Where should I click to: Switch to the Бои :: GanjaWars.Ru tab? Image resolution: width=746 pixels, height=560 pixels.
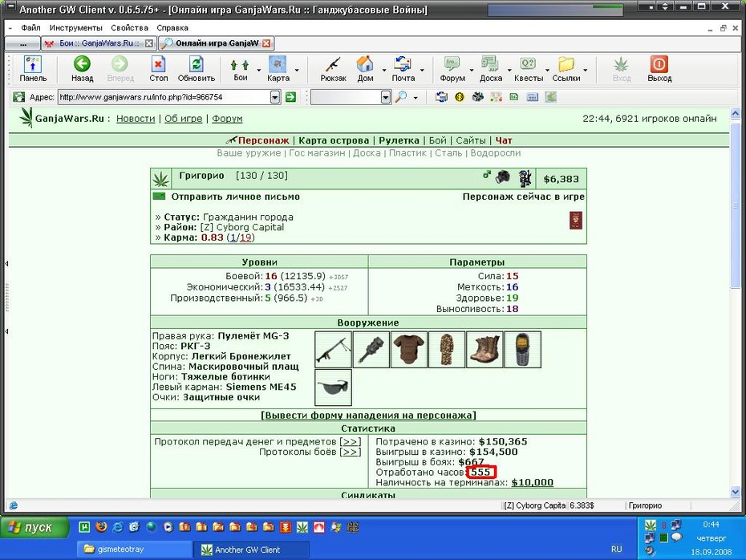click(x=99, y=43)
